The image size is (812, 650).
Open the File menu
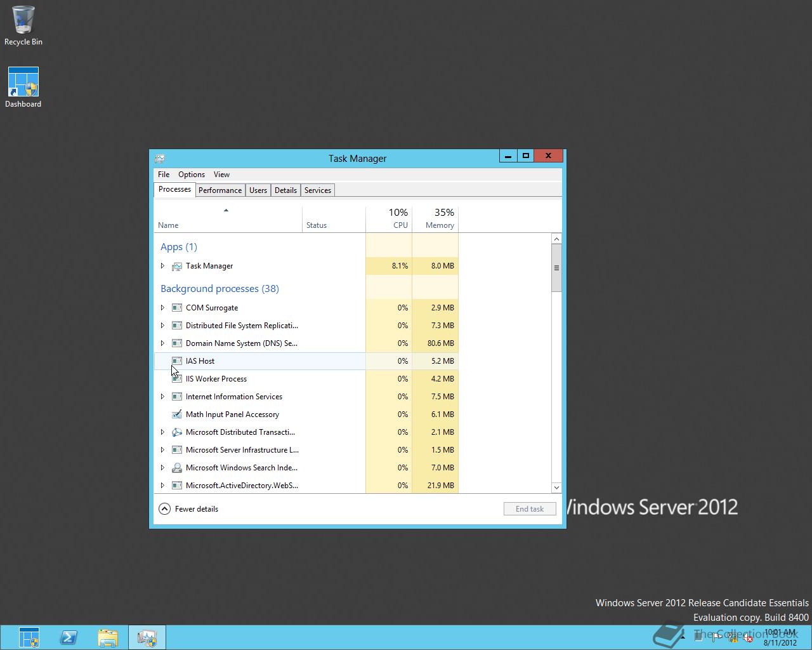pos(164,175)
